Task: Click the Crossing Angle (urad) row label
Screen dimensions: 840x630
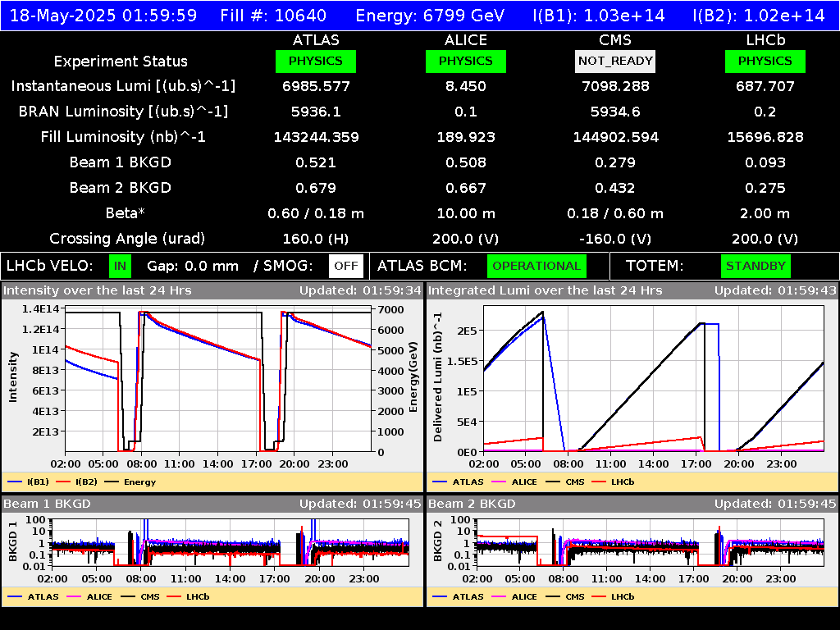Action: 127,239
